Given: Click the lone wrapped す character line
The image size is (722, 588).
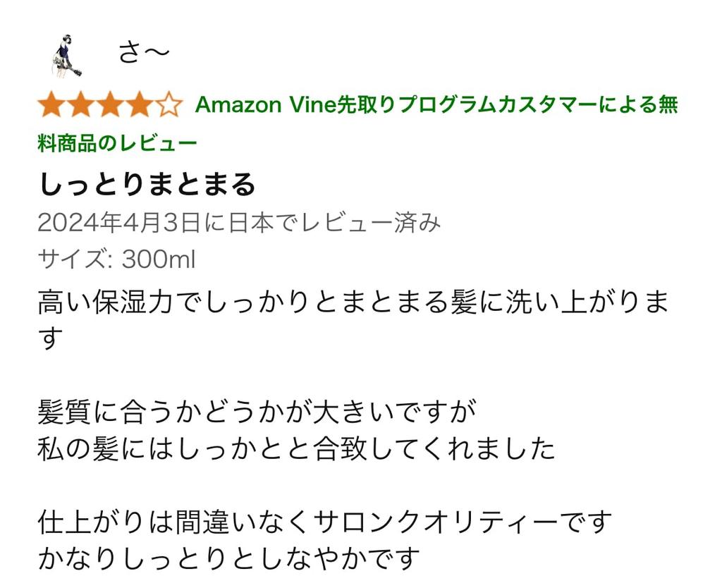Looking at the screenshot, I should tap(49, 339).
